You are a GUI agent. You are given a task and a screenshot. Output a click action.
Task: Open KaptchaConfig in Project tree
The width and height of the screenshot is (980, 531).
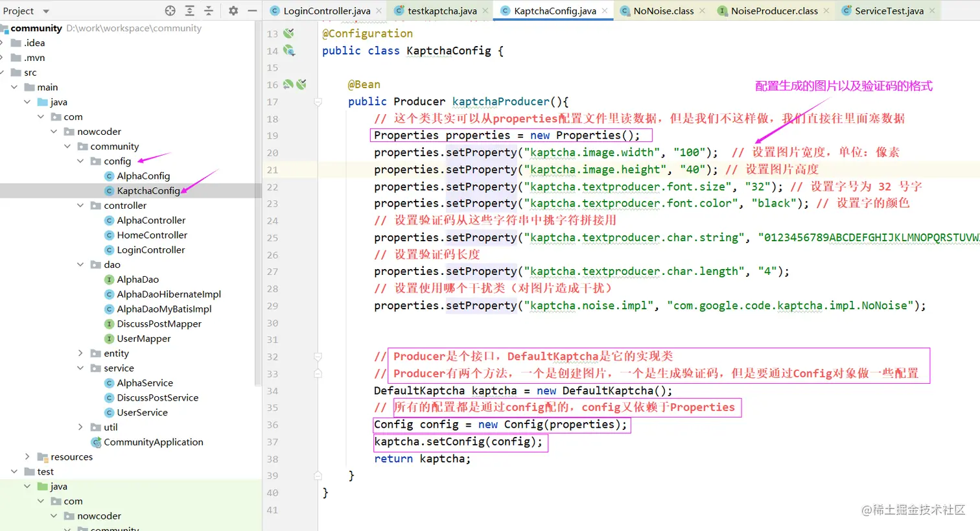[148, 191]
